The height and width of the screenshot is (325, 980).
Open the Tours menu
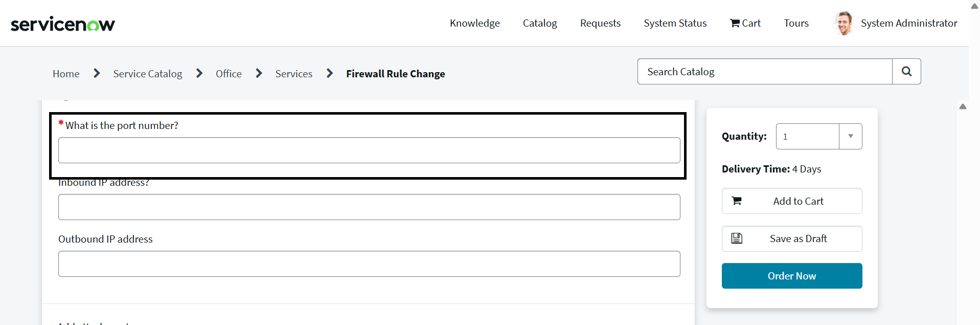(796, 23)
